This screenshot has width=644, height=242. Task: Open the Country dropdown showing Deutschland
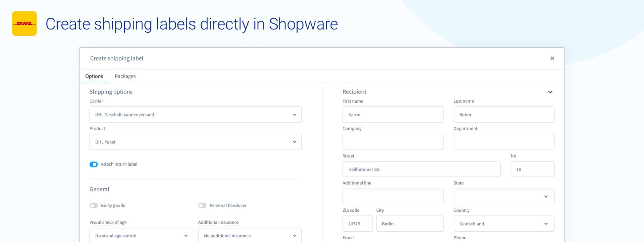(x=504, y=224)
